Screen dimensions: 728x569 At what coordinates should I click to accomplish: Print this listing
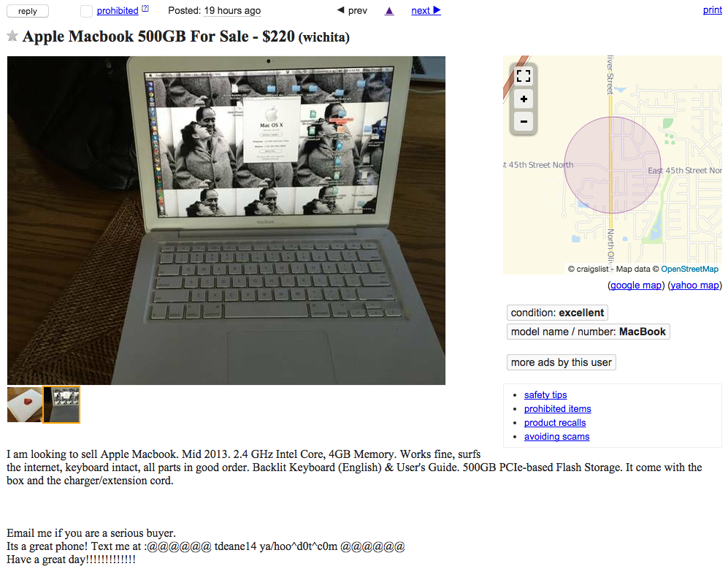[712, 10]
